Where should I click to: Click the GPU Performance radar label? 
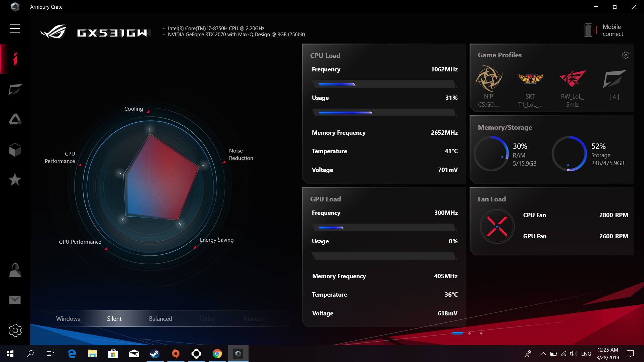(x=80, y=242)
